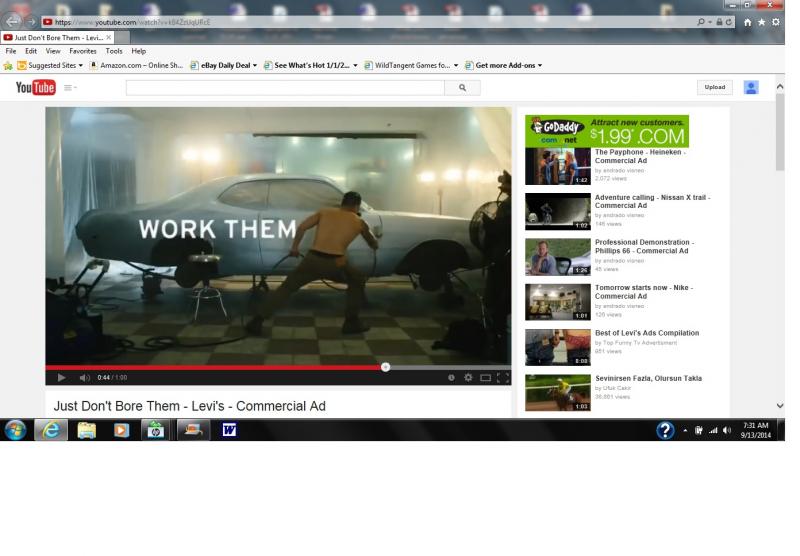The image size is (800, 556).
Task: Close the Just Don't Bore Them tab
Action: [109, 38]
